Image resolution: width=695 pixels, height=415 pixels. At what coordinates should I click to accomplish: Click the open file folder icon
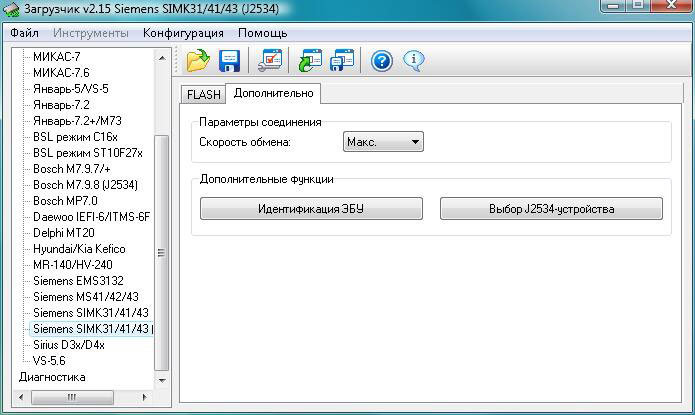(x=198, y=61)
